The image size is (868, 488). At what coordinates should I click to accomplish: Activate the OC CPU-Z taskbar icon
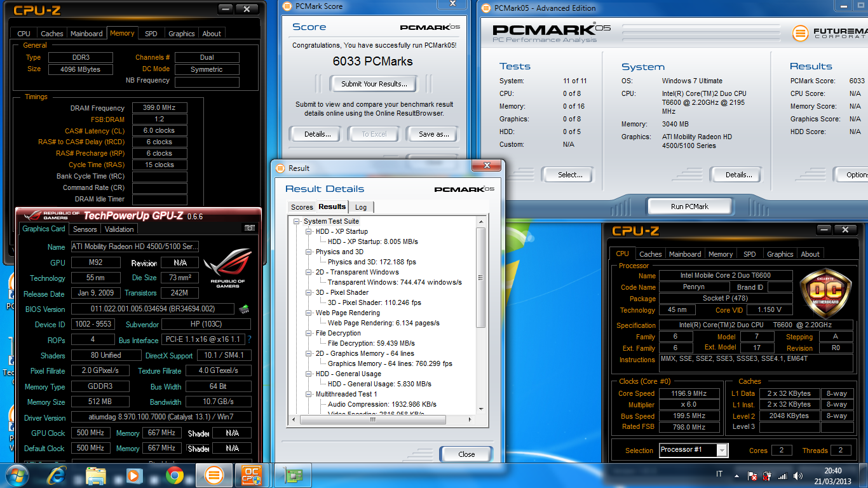[252, 475]
